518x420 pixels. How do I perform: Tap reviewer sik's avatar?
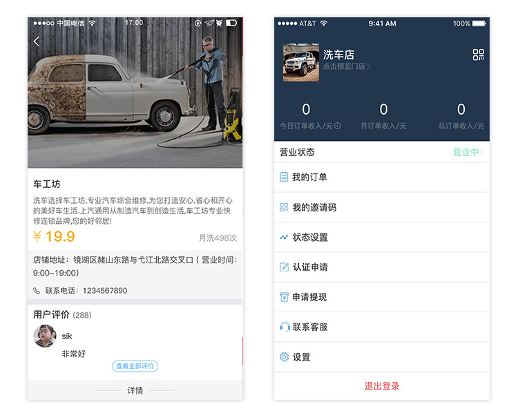pos(45,336)
